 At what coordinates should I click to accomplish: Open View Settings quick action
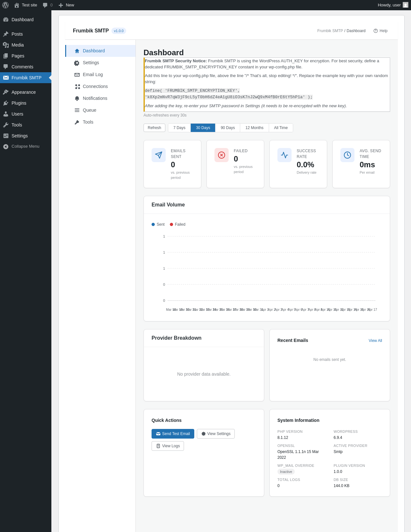(216, 434)
